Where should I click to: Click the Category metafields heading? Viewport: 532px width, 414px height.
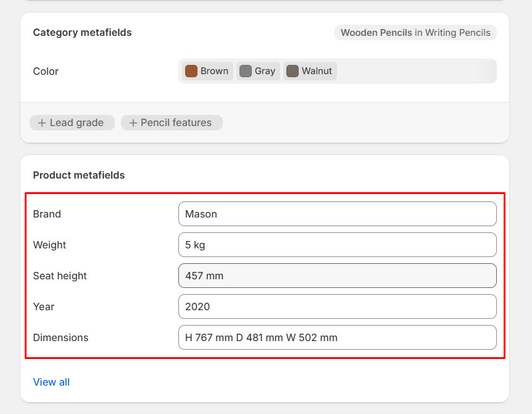tap(82, 32)
